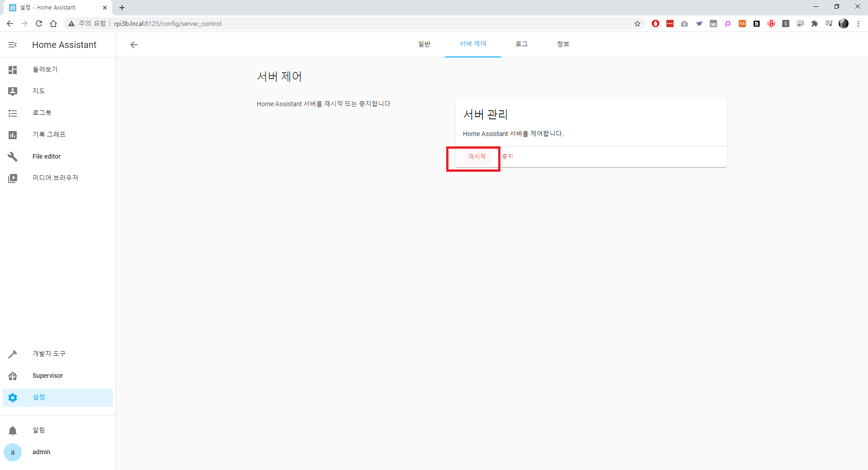Open the media control playlist icon
Screen dimensions: 868x470
(x=829, y=23)
